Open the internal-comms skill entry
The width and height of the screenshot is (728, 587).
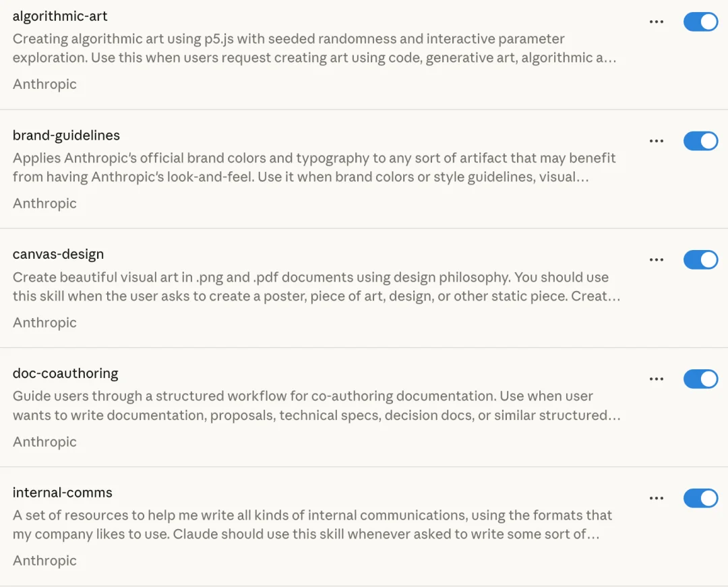click(62, 493)
